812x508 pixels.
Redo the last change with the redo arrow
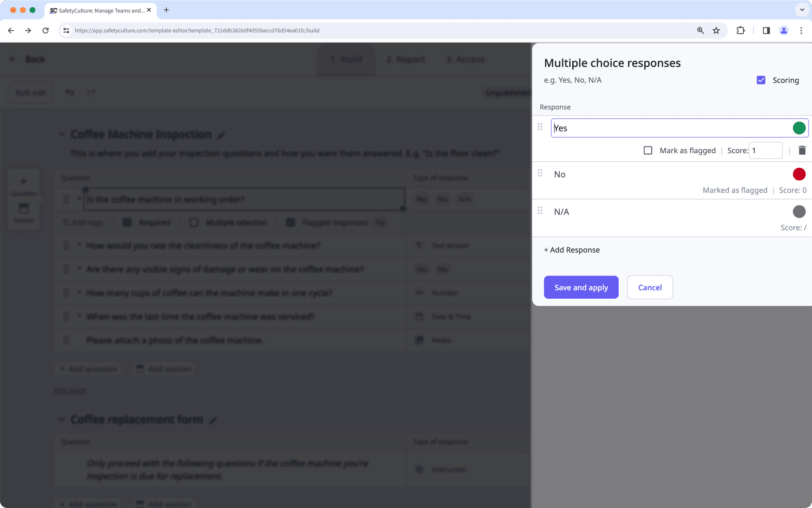coord(91,92)
